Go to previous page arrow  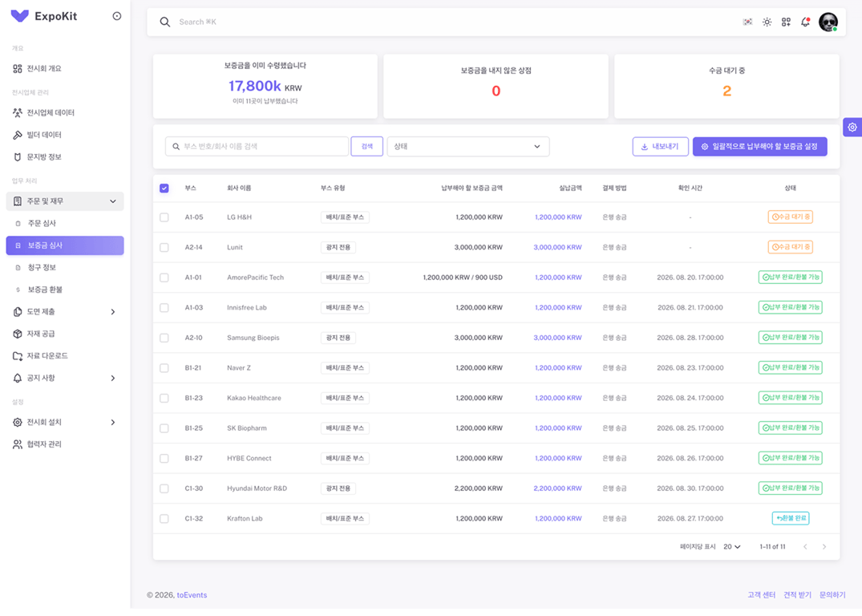805,547
